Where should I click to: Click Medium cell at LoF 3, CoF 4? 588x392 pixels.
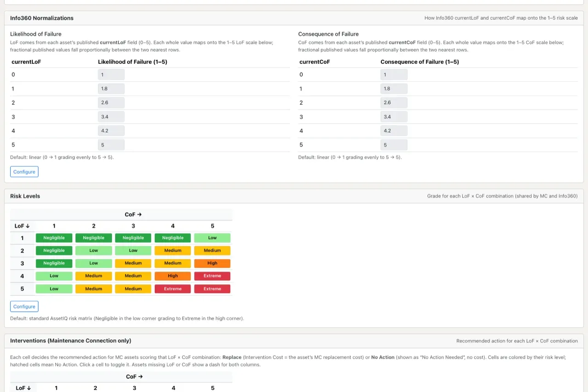[x=173, y=263]
